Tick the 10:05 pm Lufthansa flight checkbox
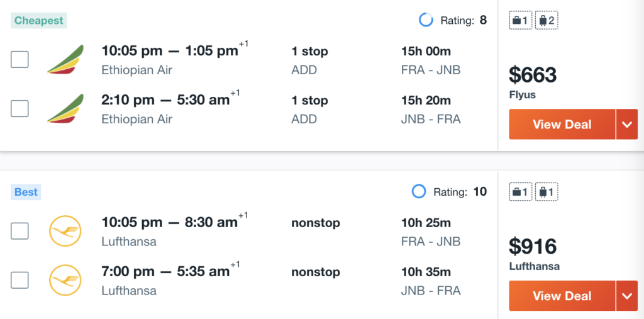644x319 pixels. point(19,231)
